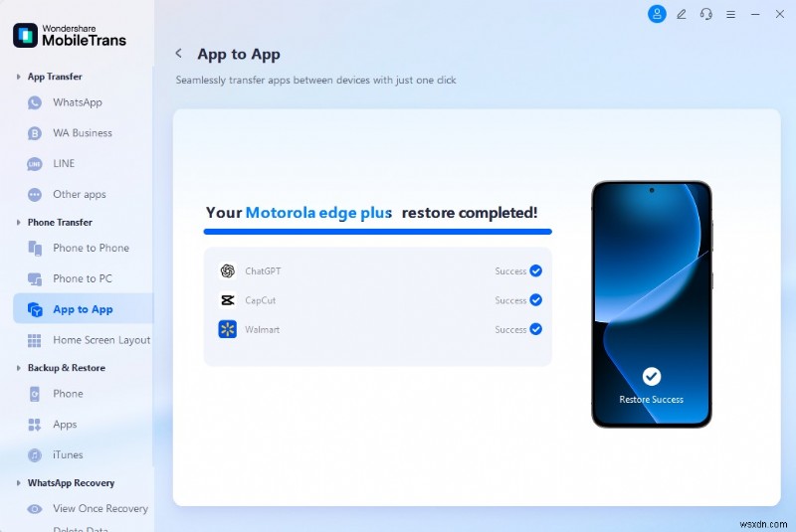796x532 pixels.
Task: Select the Other apps icon
Action: pyautogui.click(x=35, y=195)
